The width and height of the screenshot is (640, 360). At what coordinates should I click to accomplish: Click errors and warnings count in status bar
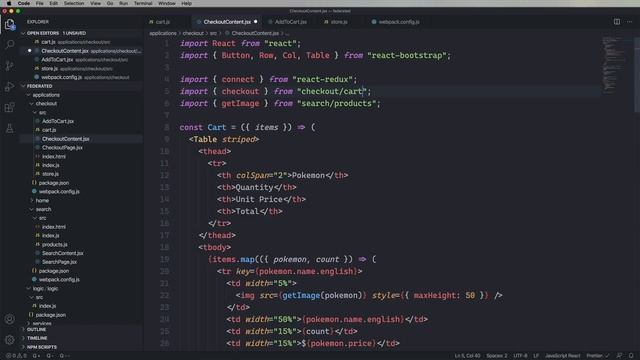pyautogui.click(x=16, y=356)
